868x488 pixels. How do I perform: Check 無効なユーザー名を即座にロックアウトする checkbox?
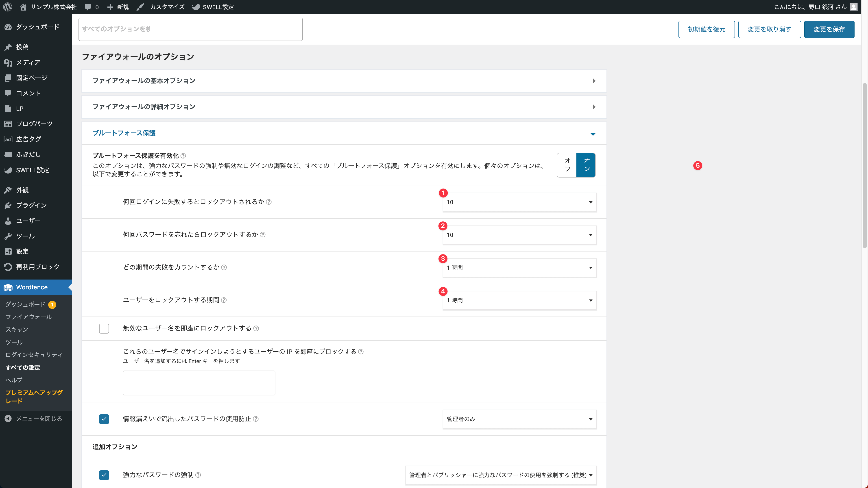point(104,328)
